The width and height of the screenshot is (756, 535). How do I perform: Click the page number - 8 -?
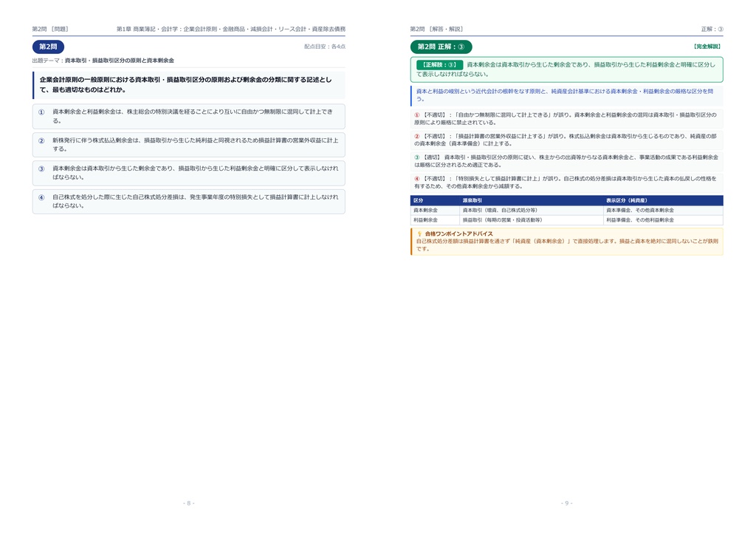pyautogui.click(x=189, y=503)
